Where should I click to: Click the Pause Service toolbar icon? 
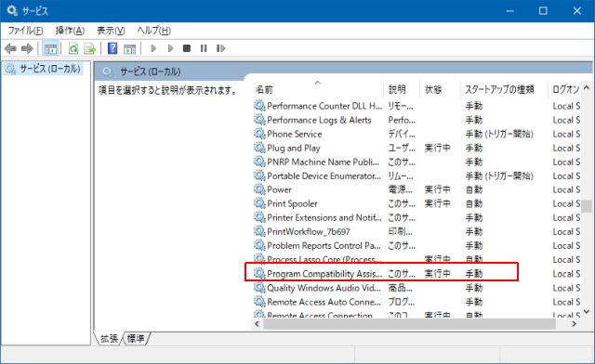tap(204, 48)
